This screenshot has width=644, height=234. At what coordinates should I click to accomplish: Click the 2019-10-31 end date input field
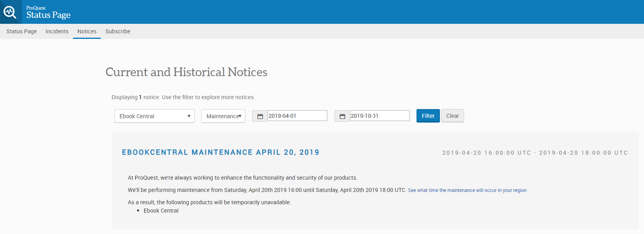pos(379,115)
